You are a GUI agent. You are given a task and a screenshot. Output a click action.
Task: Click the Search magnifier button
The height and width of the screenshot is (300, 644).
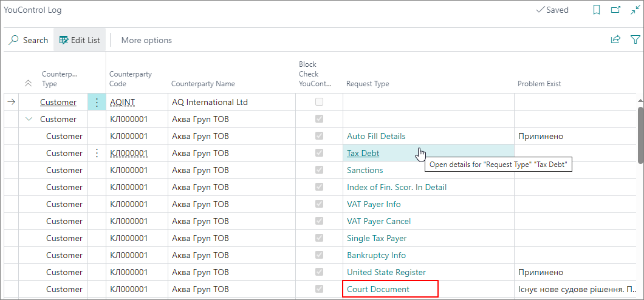click(x=29, y=40)
